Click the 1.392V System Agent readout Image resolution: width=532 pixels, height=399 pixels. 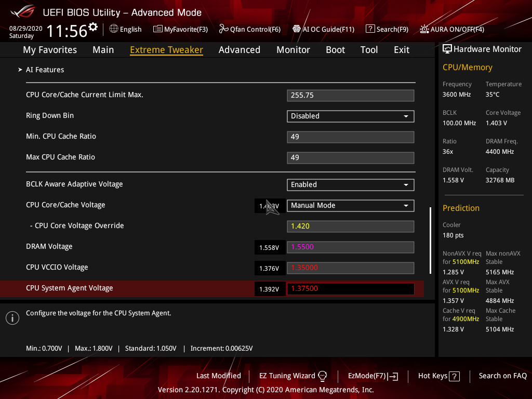click(270, 289)
